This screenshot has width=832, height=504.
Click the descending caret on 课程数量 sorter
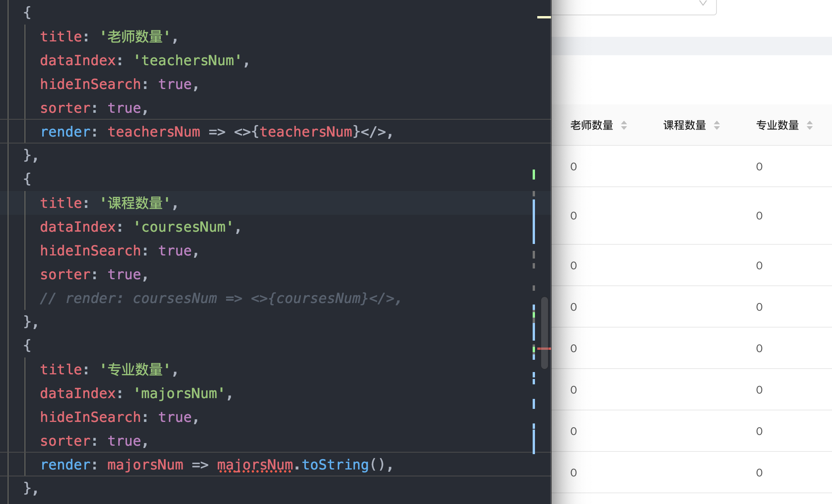[x=717, y=127]
